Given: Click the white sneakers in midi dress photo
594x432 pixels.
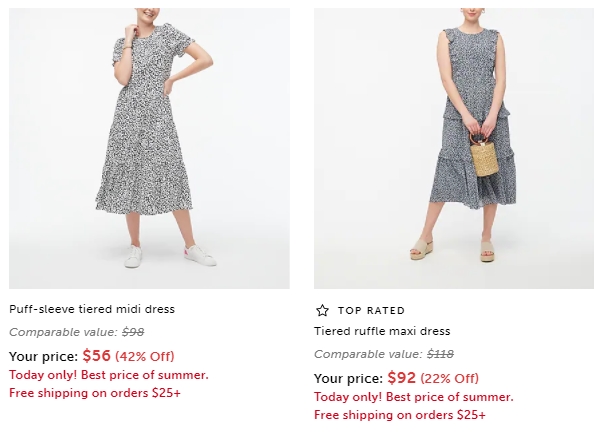Looking at the screenshot, I should [170, 256].
